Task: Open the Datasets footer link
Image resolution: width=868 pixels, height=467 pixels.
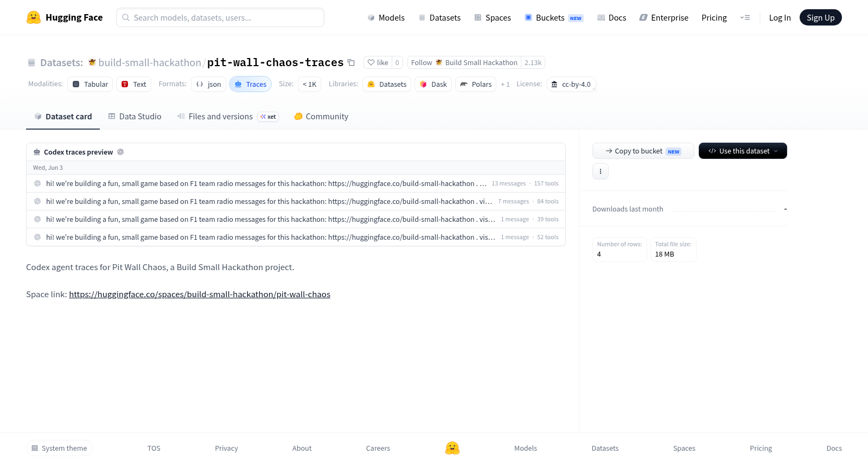Action: 605,449
